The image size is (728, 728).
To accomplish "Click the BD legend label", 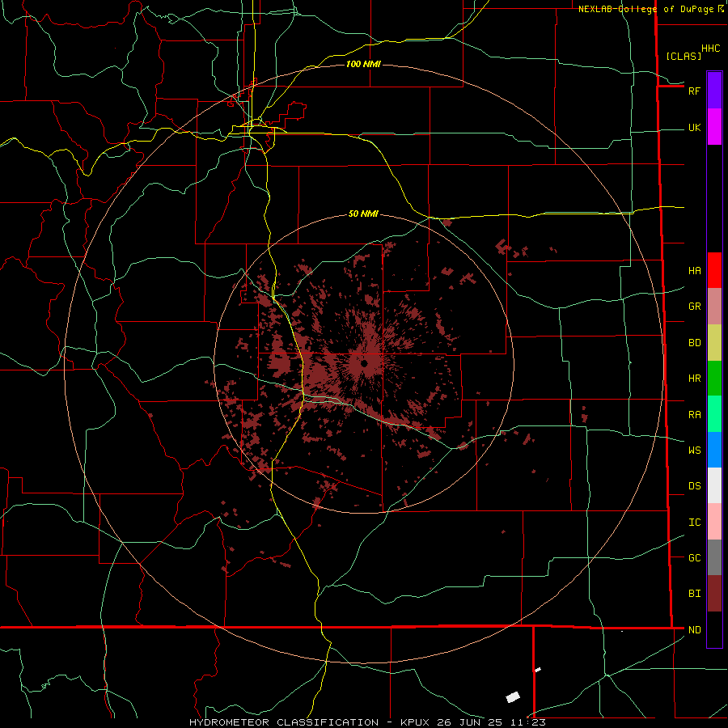I will tap(694, 343).
